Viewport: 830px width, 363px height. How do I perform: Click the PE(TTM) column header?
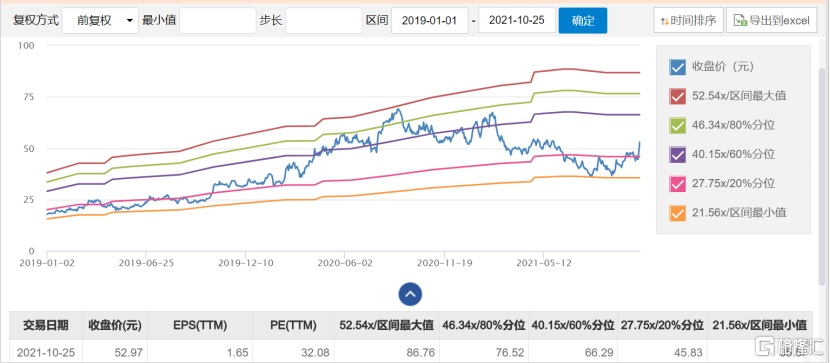[293, 325]
